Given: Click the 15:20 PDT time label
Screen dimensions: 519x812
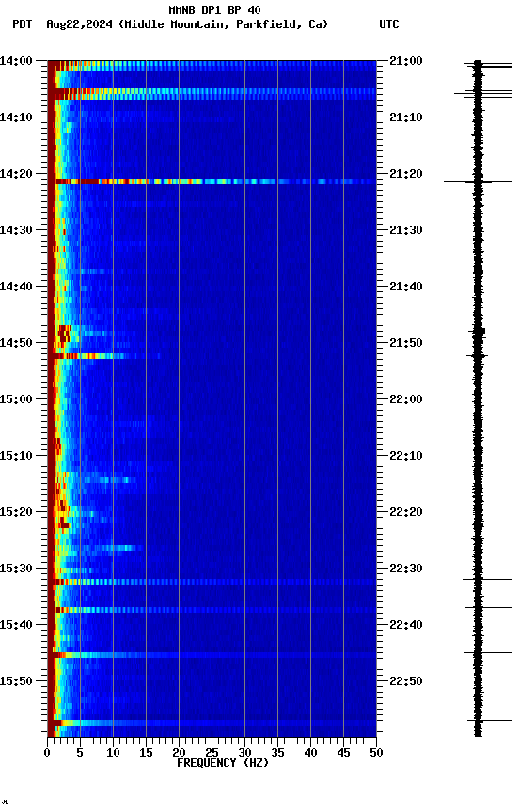Looking at the screenshot, I should 16,512.
